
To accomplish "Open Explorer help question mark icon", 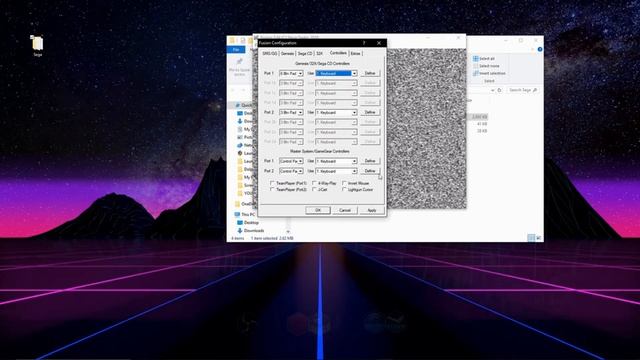I will (540, 49).
